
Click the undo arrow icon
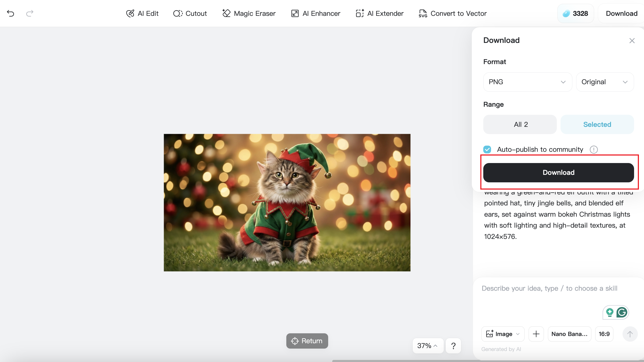10,13
